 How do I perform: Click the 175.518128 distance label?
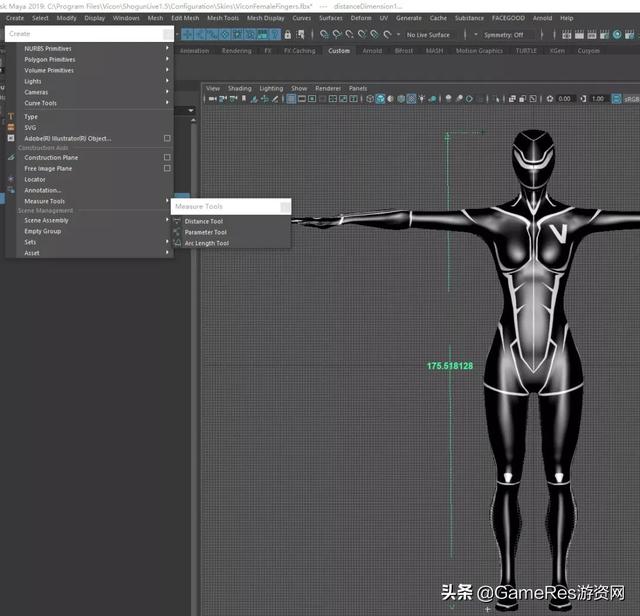coord(450,366)
